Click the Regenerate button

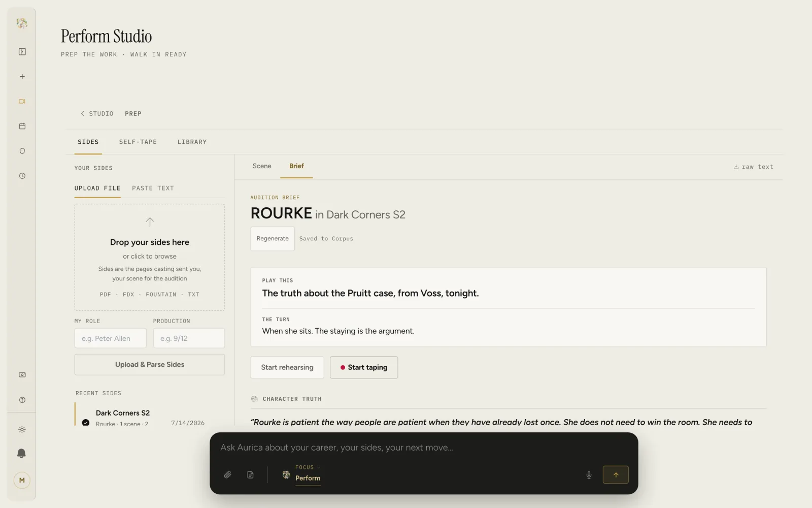pyautogui.click(x=273, y=239)
